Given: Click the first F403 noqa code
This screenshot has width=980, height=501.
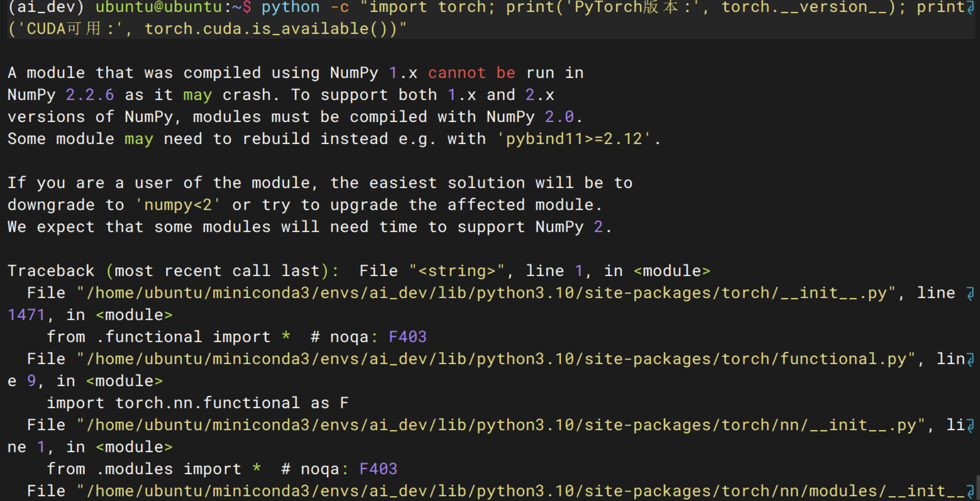Looking at the screenshot, I should pos(407,337).
